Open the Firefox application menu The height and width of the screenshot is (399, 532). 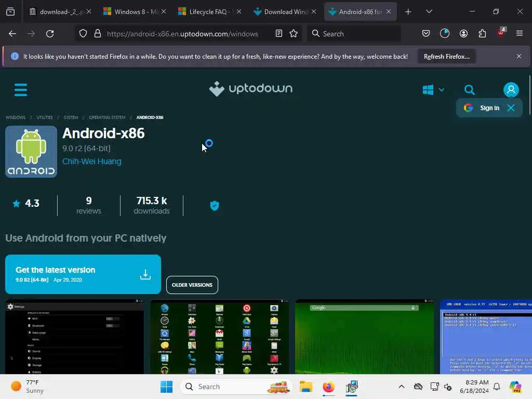(x=520, y=33)
